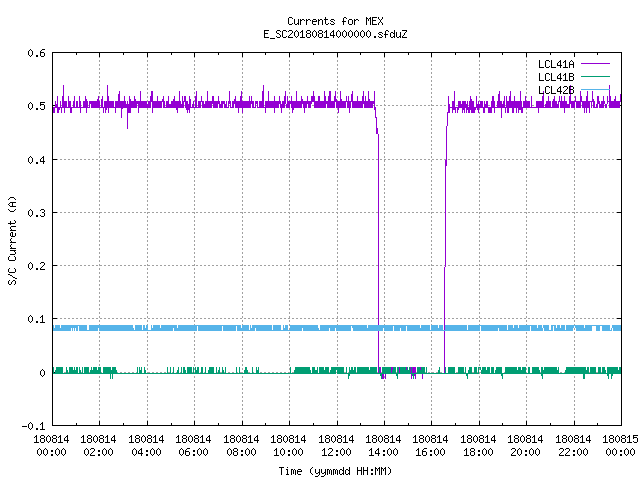Click the '180814 22:00' x-axis tick label
The height and width of the screenshot is (480, 640).
point(573,446)
